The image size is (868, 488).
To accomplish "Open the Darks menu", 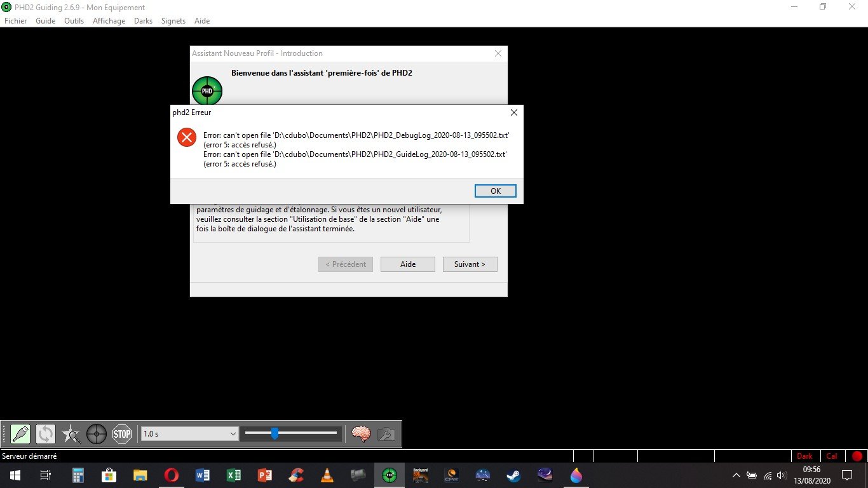I will pos(144,21).
